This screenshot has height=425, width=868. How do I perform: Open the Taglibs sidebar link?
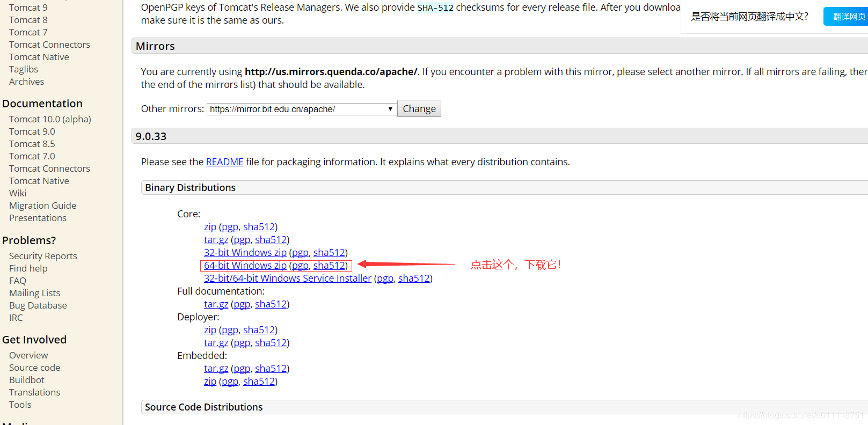click(24, 69)
